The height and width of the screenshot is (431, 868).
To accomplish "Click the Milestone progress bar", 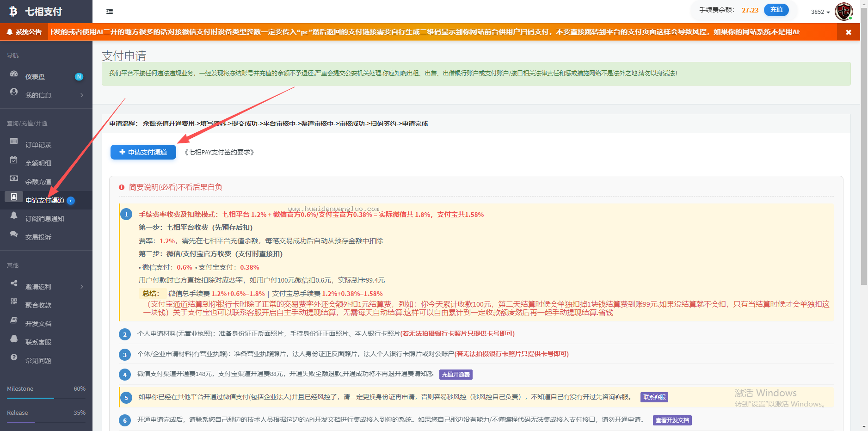I will [46, 398].
